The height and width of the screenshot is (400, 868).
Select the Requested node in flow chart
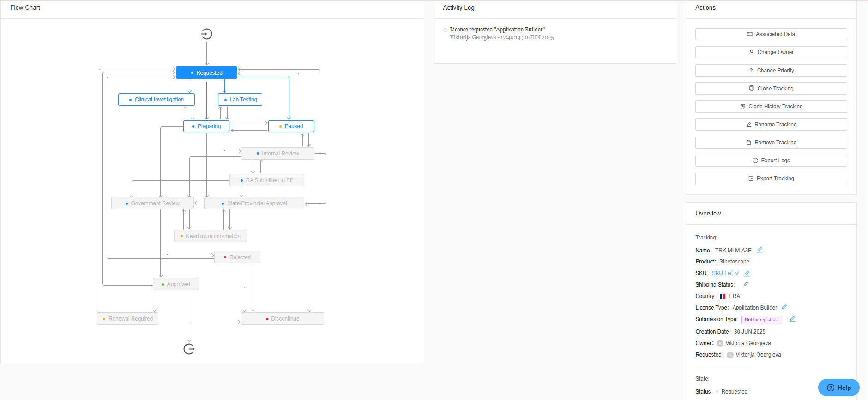point(206,73)
